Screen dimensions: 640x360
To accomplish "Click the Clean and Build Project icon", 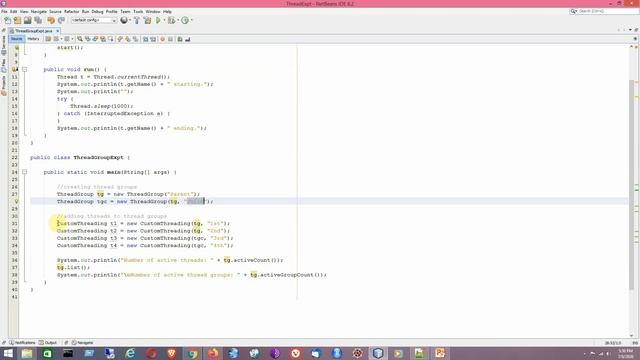I will (147, 20).
